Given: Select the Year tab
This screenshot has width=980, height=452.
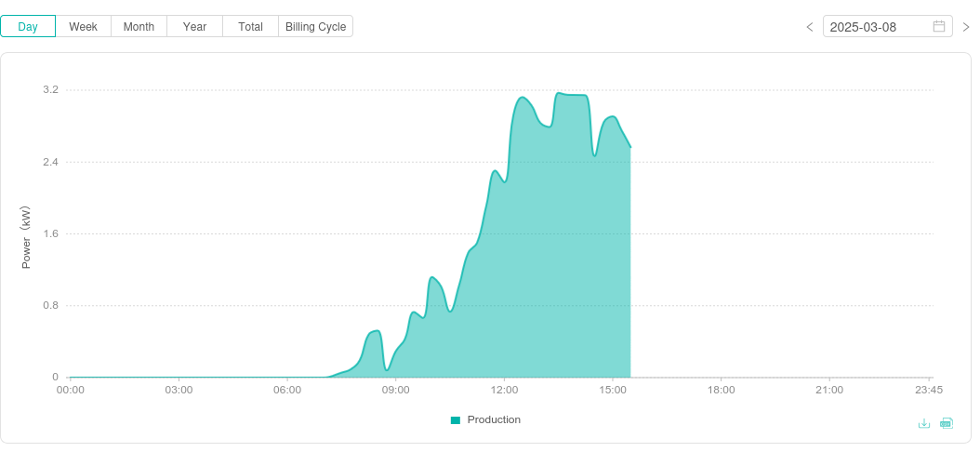Looking at the screenshot, I should 194,26.
